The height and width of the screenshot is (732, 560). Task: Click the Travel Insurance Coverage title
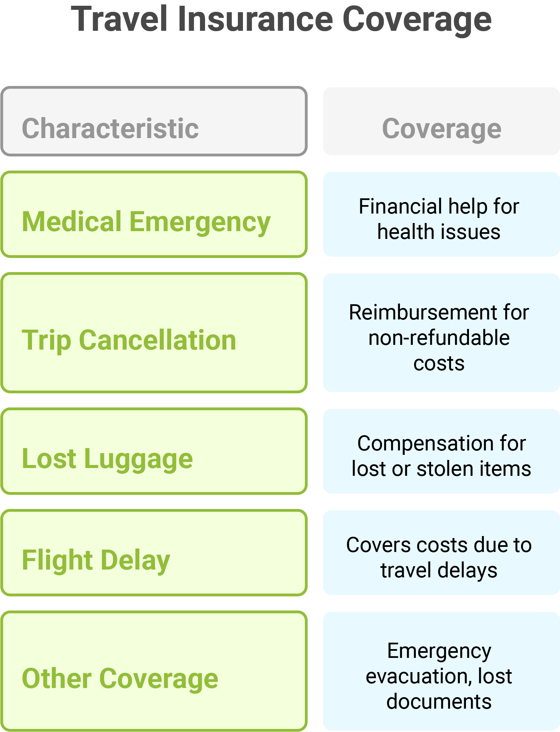click(x=281, y=20)
